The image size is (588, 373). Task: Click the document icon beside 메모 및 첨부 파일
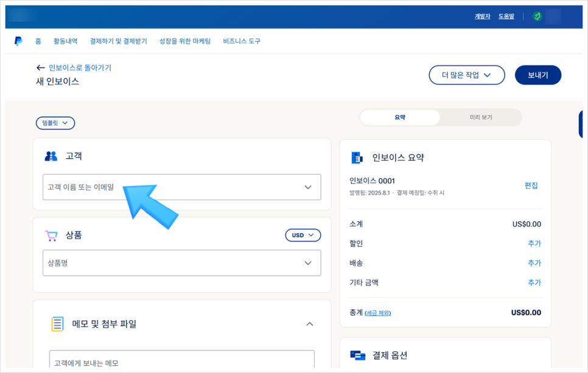[x=56, y=324]
